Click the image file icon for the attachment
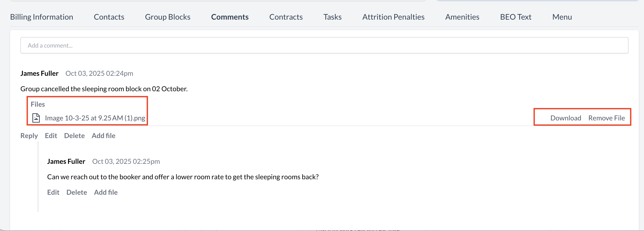 (36, 118)
